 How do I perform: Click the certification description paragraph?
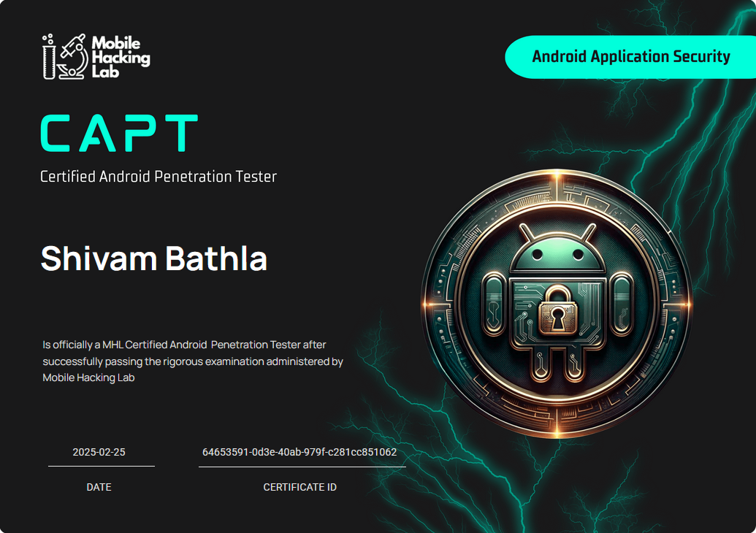point(193,361)
